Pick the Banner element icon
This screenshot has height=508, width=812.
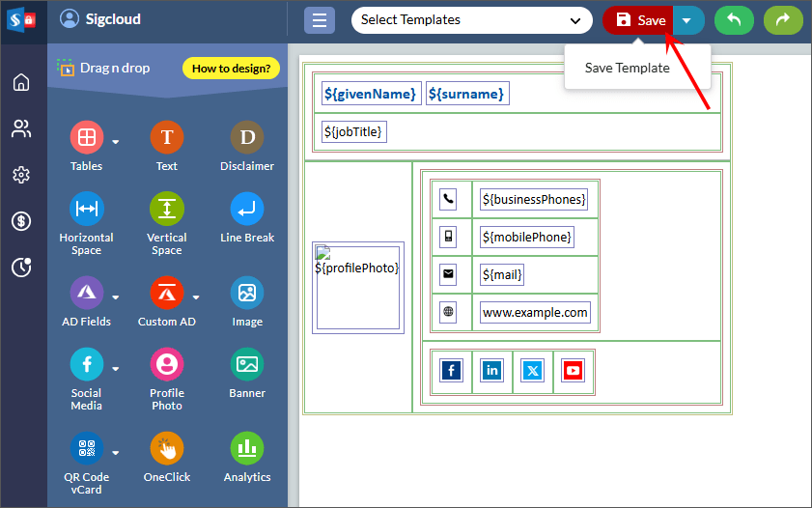click(247, 365)
